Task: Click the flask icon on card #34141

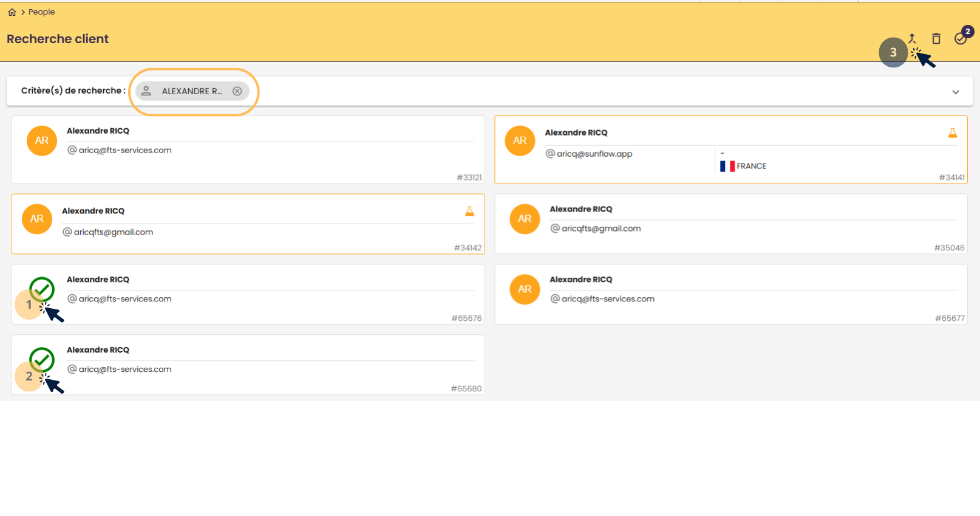Action: 953,132
